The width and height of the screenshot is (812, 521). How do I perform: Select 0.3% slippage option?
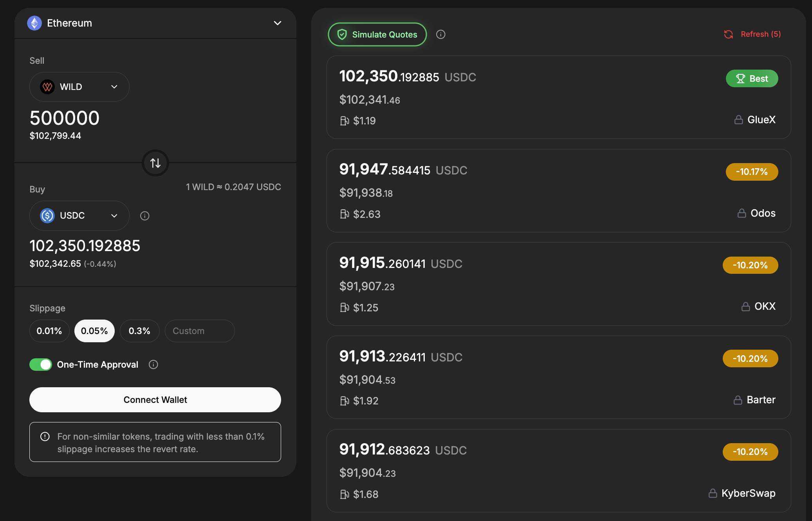tap(139, 331)
